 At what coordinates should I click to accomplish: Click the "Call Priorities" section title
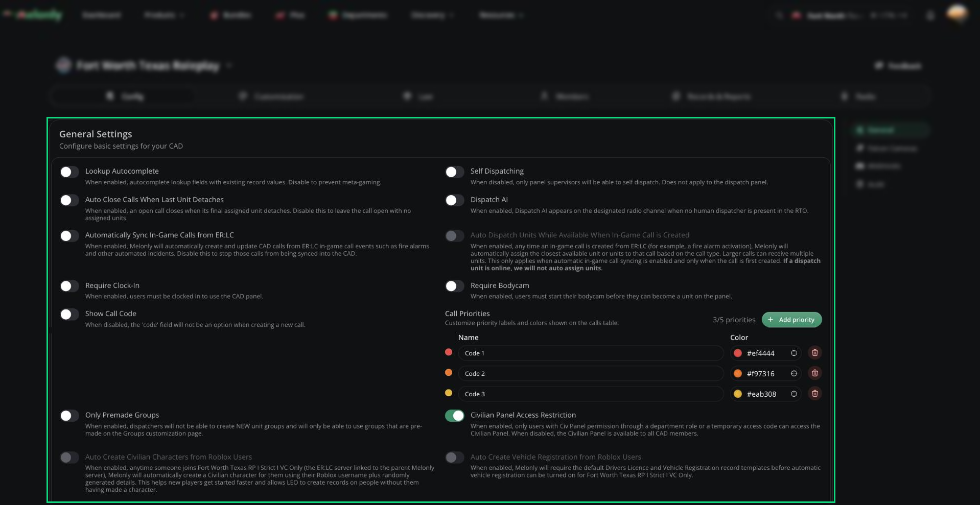(467, 314)
